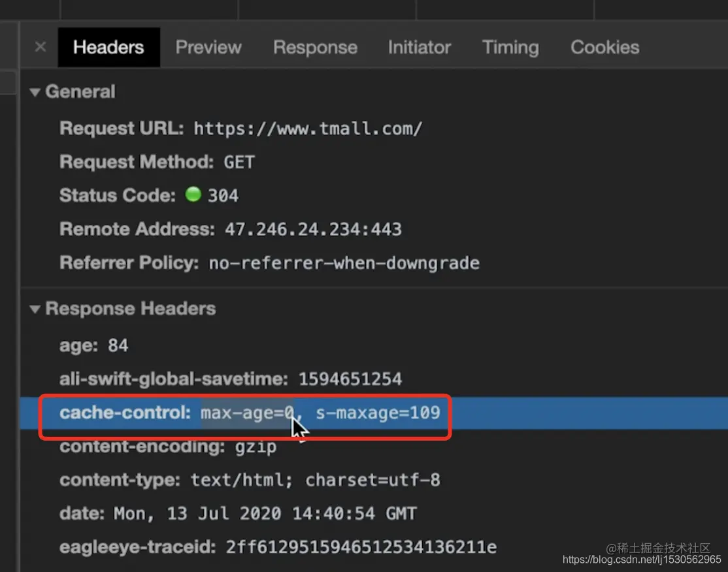Select the Request Method GET value
This screenshot has width=728, height=572.
click(x=239, y=163)
